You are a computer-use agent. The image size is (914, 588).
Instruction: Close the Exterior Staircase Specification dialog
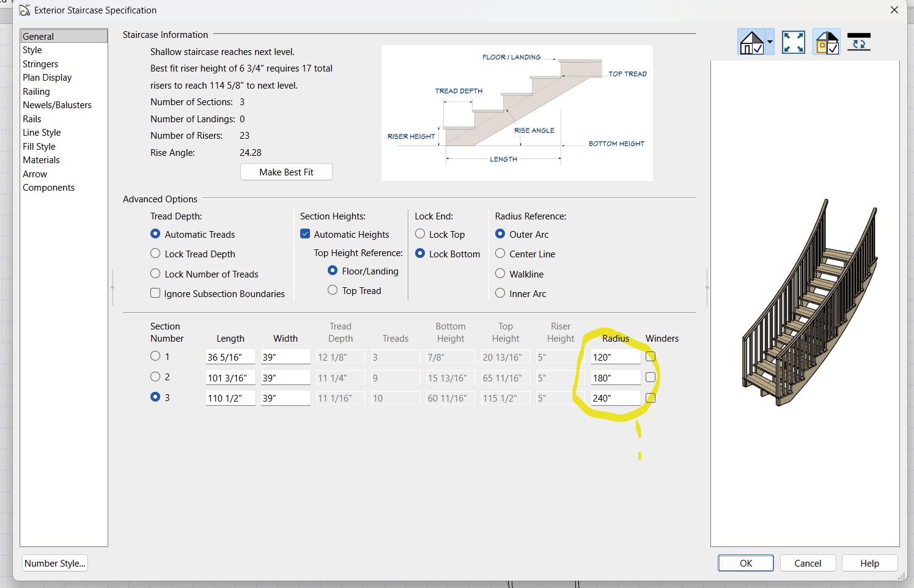click(x=894, y=10)
